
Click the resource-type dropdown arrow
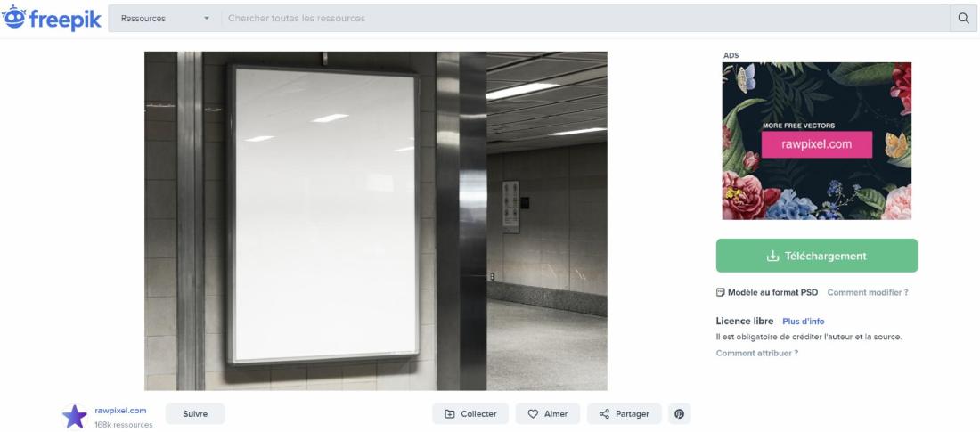[x=207, y=19]
